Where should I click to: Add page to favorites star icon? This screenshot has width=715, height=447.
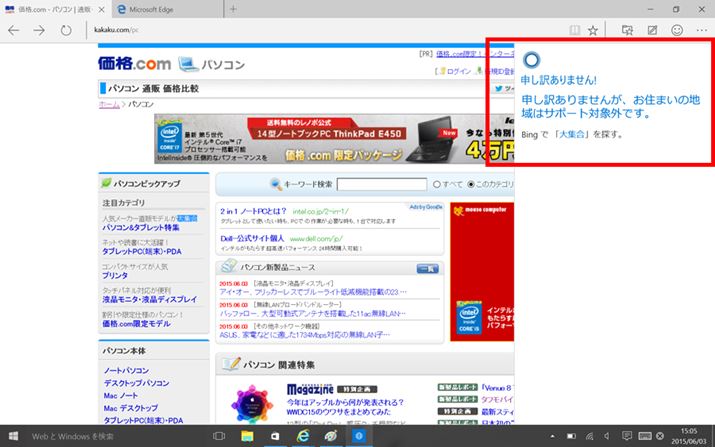[593, 30]
